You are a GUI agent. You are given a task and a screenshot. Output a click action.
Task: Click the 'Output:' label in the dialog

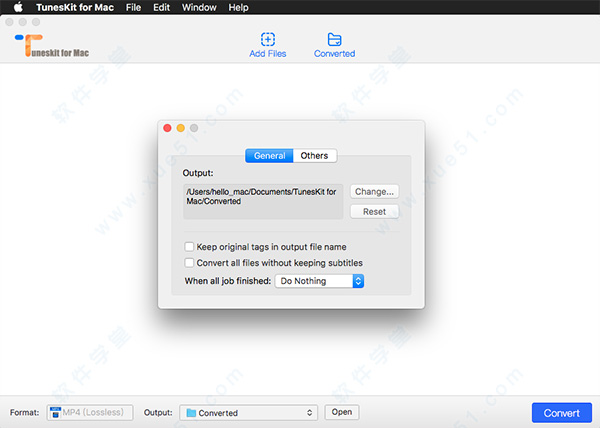tap(198, 173)
